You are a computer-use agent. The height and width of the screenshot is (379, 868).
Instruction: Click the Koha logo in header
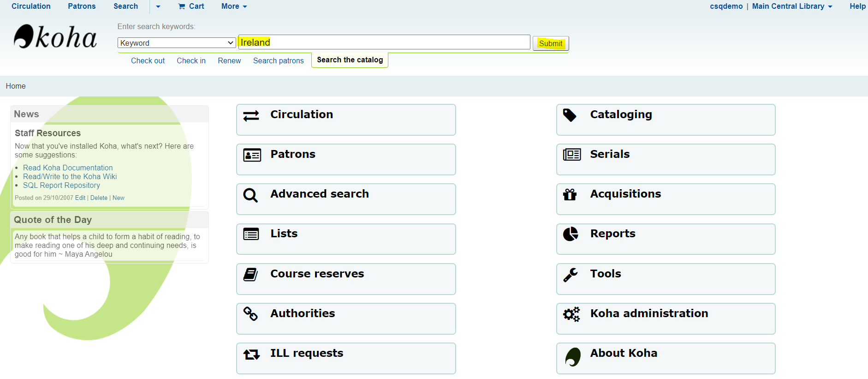point(55,36)
